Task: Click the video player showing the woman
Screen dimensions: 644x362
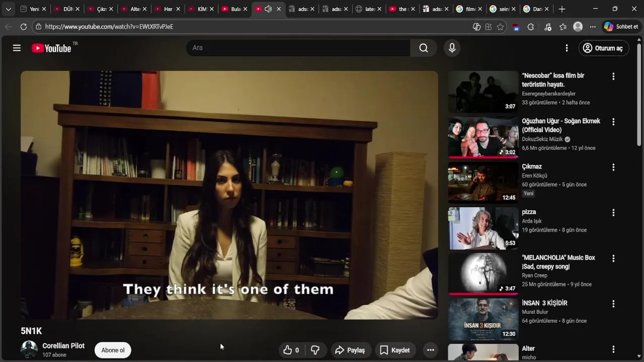Action: click(229, 195)
